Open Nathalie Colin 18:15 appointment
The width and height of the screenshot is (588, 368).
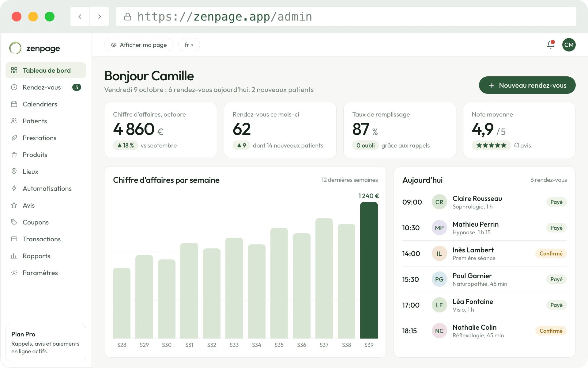[x=484, y=331]
